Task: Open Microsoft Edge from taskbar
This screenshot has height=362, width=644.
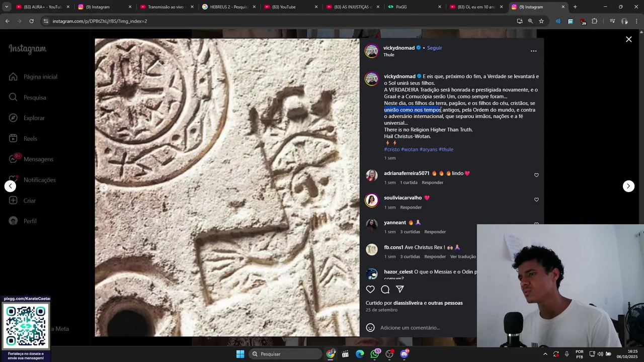Action: 360,354
